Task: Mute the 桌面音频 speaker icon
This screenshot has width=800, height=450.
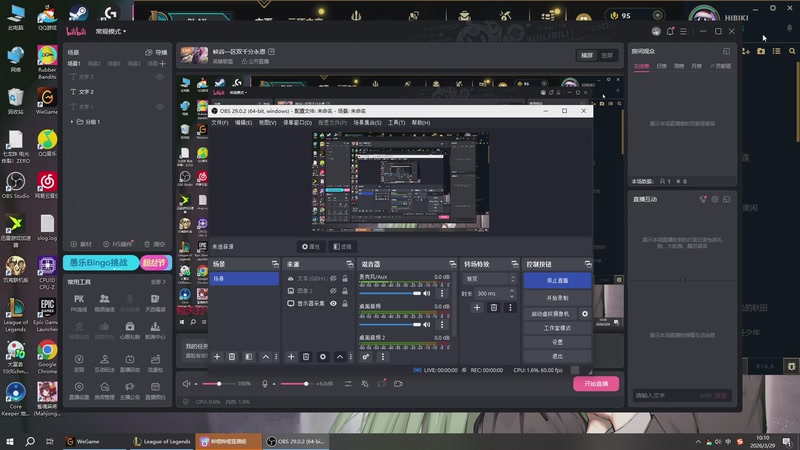Action: [427, 324]
